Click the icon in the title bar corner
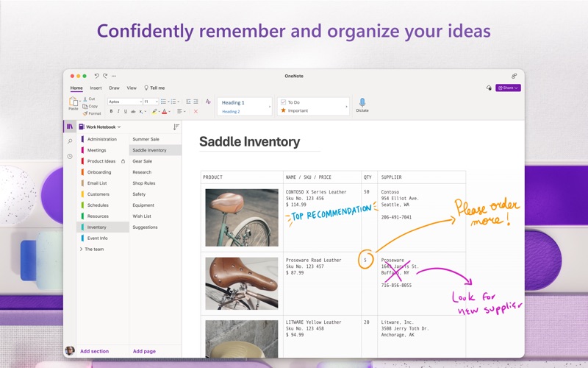 coord(514,76)
